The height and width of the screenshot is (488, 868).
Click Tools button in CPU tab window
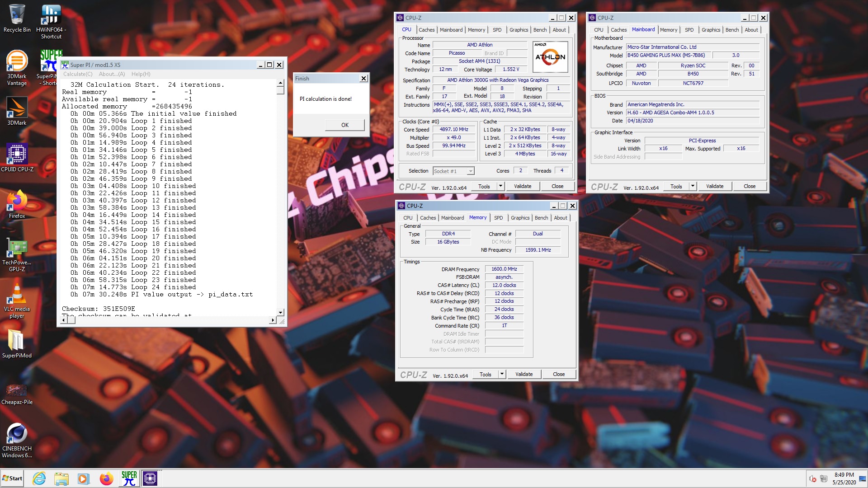[484, 186]
